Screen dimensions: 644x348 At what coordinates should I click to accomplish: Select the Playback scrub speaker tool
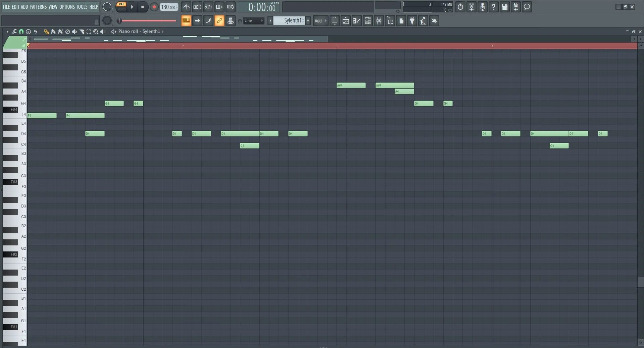103,32
